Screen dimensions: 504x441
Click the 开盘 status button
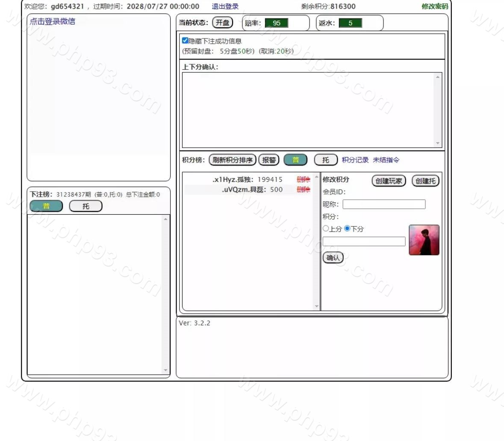(x=222, y=23)
